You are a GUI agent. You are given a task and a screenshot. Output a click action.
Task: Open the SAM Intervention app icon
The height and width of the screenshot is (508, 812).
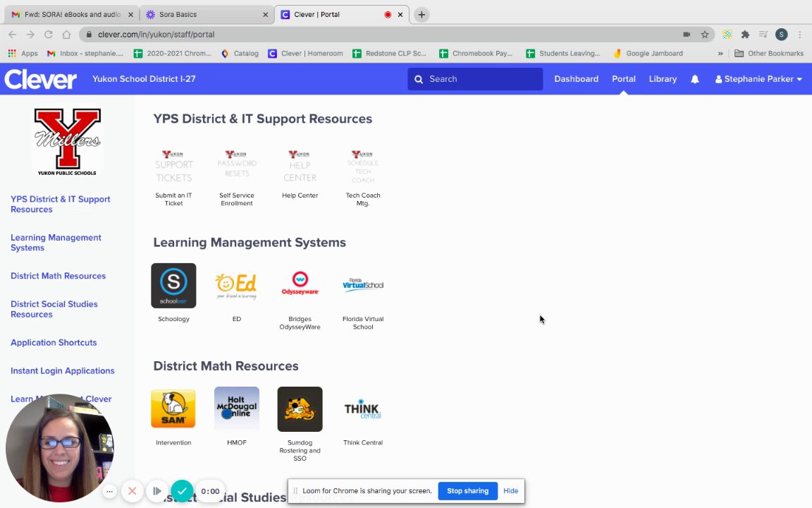(173, 409)
